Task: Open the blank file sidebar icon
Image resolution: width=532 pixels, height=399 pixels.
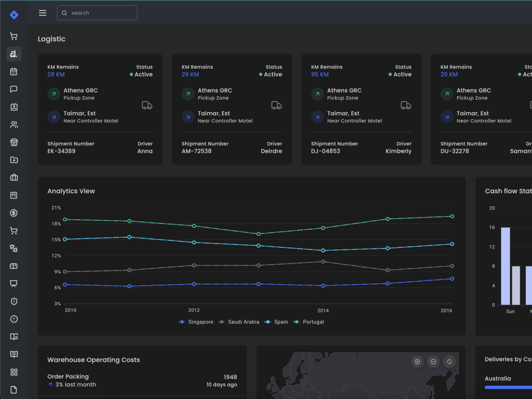Action: point(14,389)
